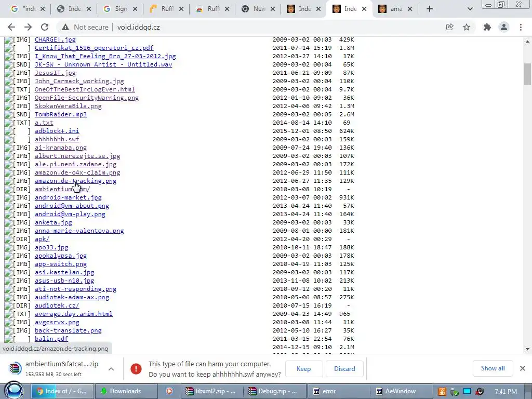Click the folder icon beside apk/

coord(8,240)
